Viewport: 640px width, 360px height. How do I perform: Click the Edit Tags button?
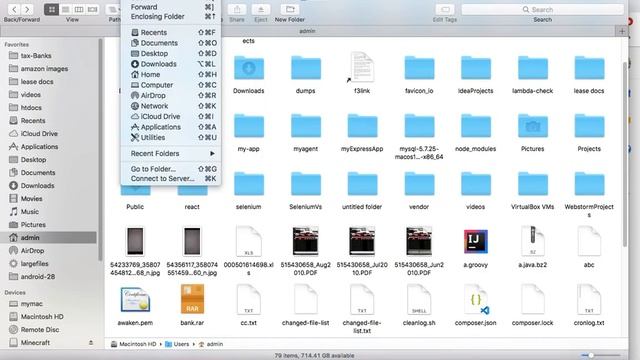coord(445,9)
